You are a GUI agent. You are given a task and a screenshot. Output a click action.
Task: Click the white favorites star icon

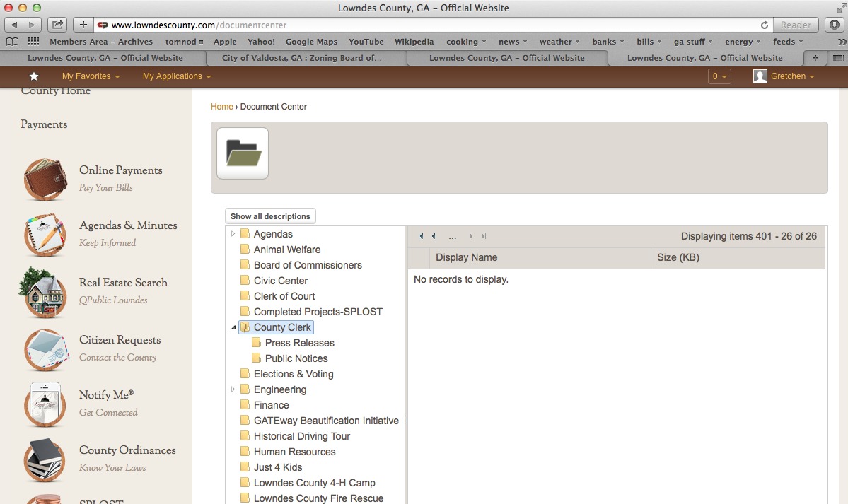[33, 76]
